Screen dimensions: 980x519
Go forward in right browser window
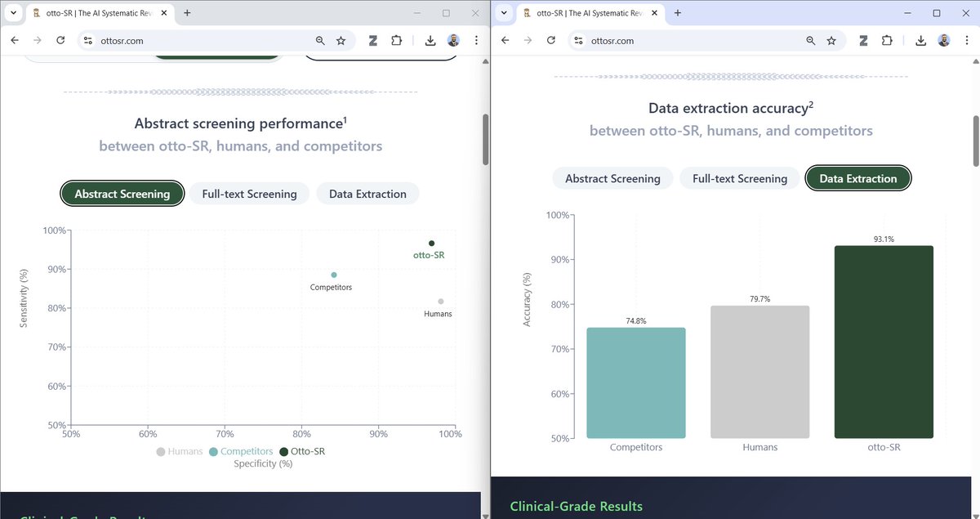point(528,41)
